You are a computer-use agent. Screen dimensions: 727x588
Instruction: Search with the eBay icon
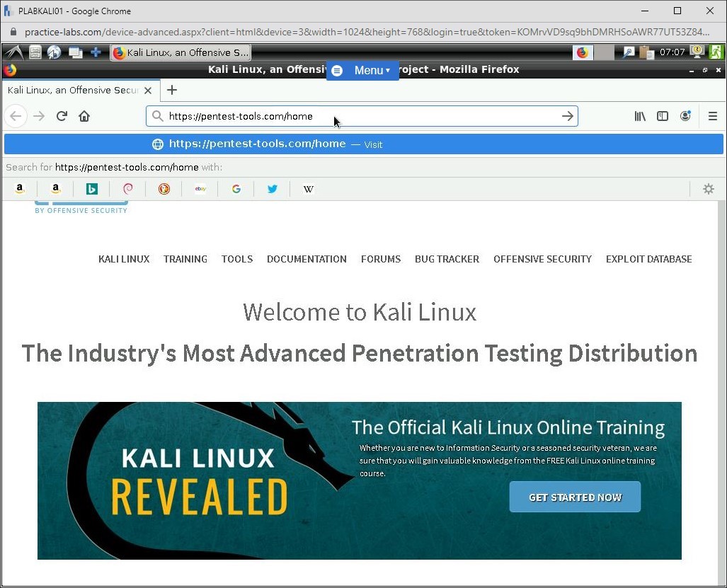tap(200, 189)
